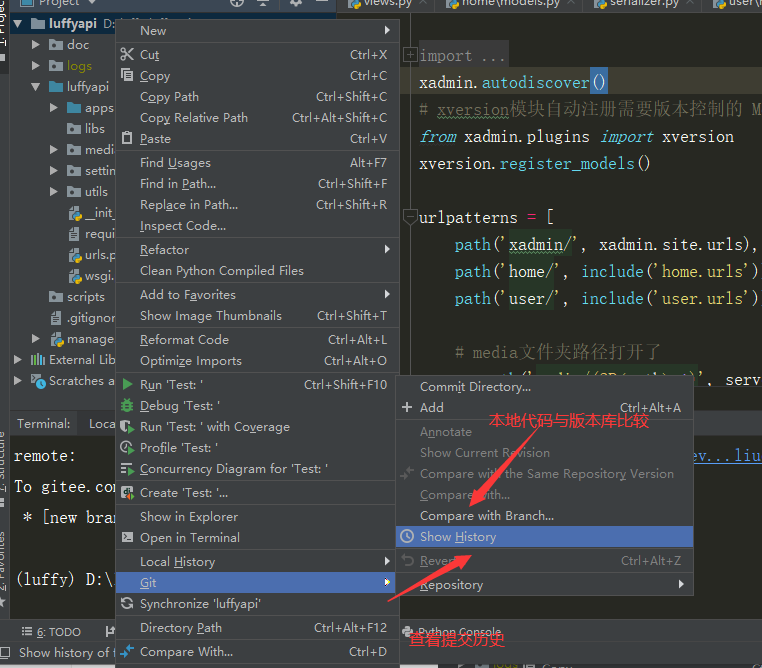Click the 'user.urls' string in editor
Image resolution: width=762 pixels, height=668 pixels.
pyautogui.click(x=703, y=298)
